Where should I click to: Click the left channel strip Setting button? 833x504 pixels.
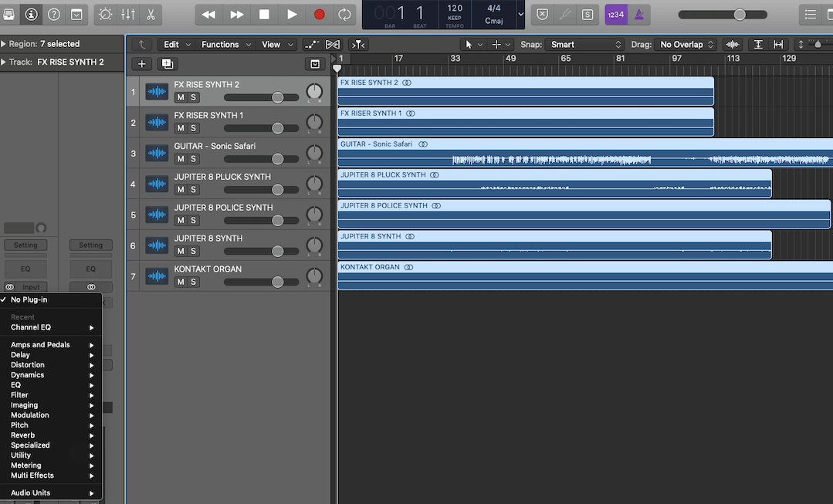pos(25,245)
